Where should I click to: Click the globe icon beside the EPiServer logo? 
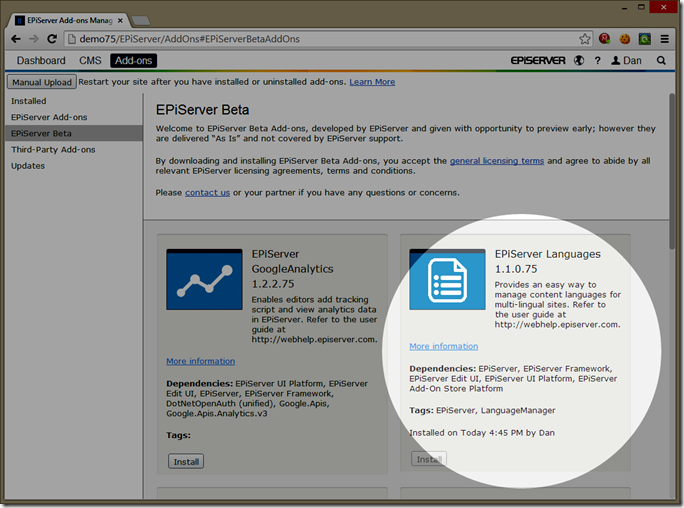(577, 61)
